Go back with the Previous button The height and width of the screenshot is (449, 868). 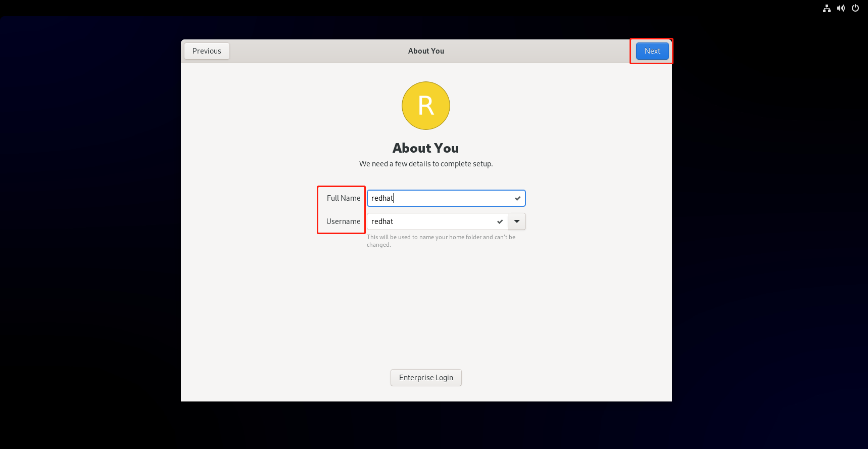click(207, 51)
